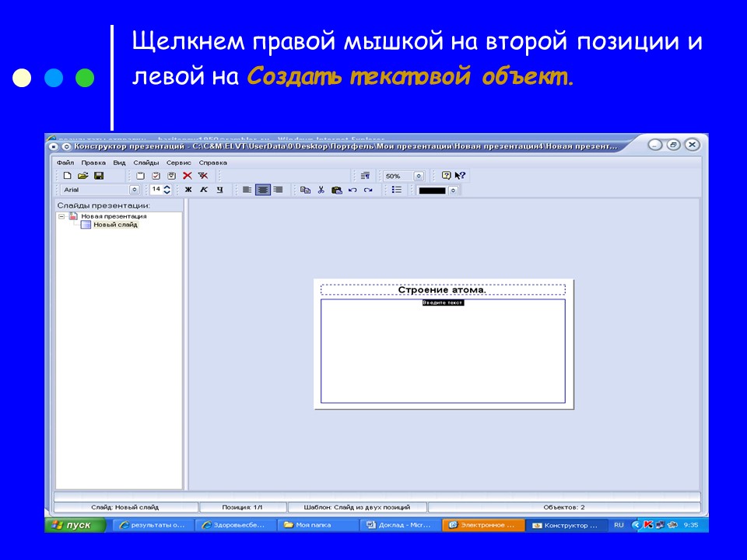747x560 pixels.
Task: Toggle italic formatting (К)
Action: tap(204, 190)
